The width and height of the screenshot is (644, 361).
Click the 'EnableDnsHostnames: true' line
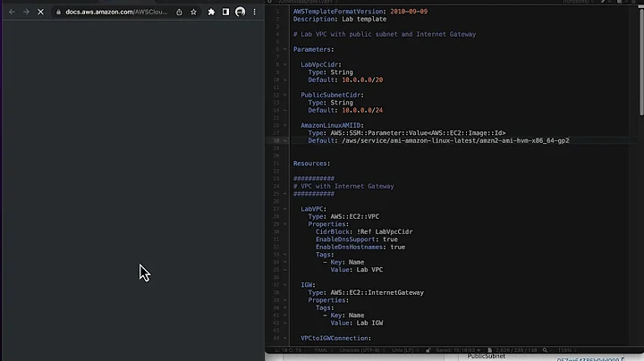coord(360,247)
